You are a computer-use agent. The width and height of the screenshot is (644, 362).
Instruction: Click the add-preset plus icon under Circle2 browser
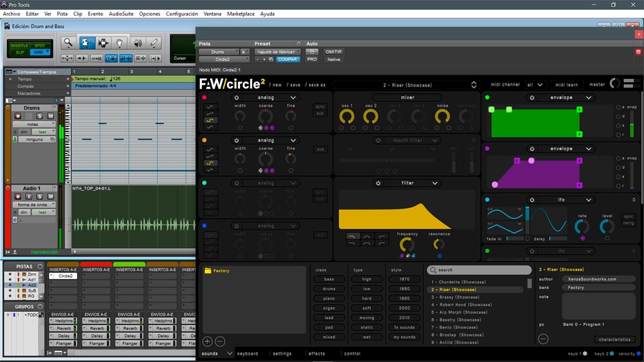(x=207, y=341)
